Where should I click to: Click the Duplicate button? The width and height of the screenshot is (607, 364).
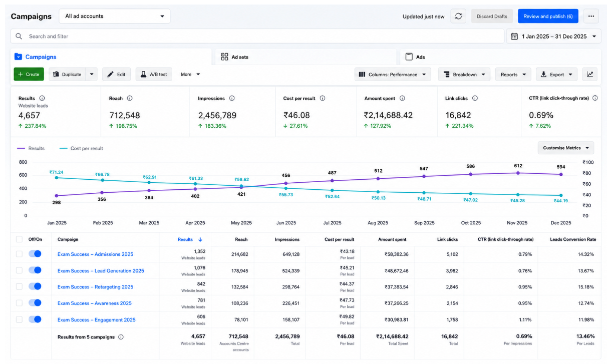coord(67,74)
